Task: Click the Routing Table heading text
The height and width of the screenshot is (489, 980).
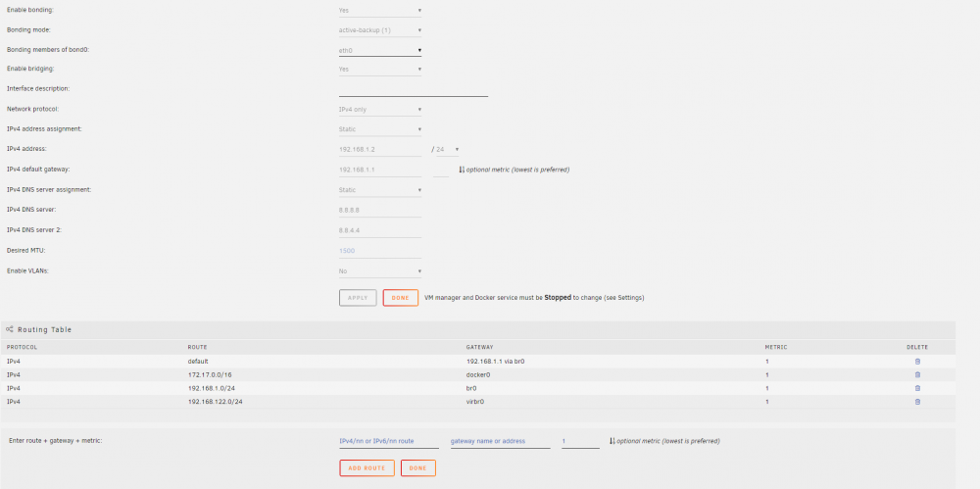Action: 44,329
